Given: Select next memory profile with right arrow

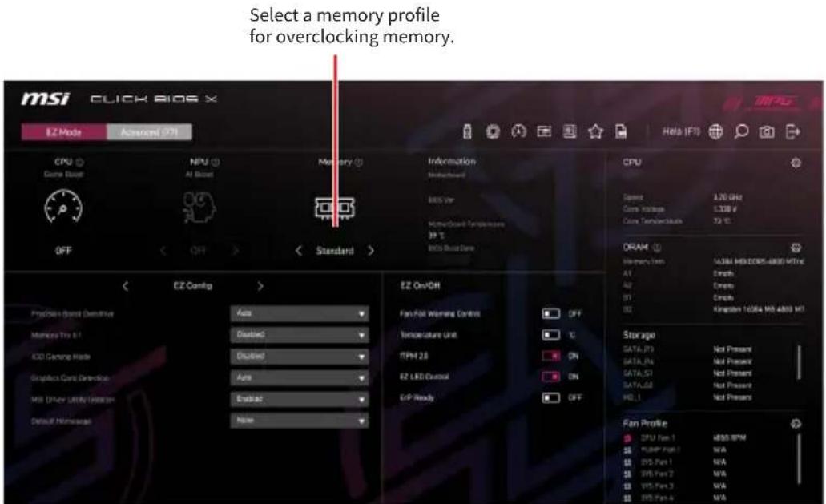Looking at the screenshot, I should coord(371,251).
